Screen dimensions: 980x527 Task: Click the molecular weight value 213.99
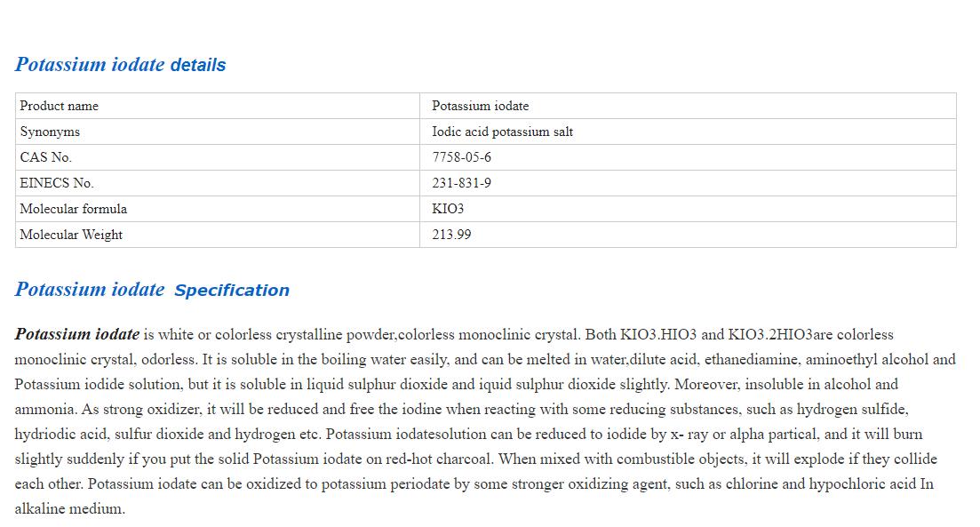(x=451, y=235)
